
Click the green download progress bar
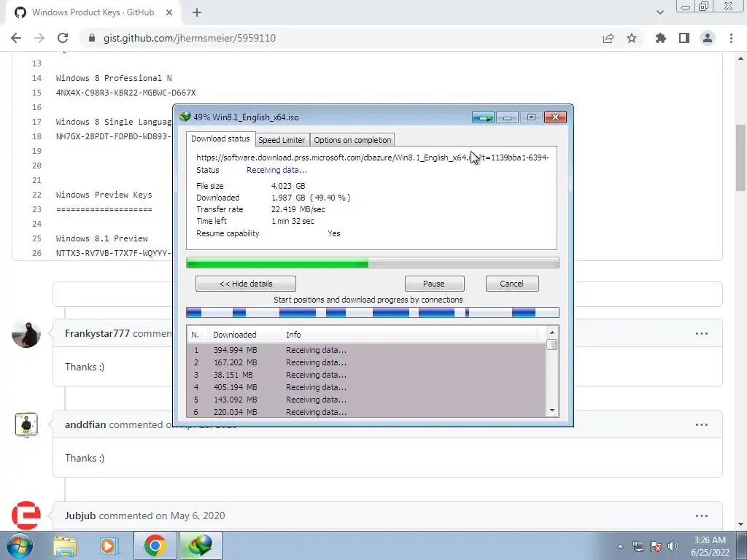373,262
